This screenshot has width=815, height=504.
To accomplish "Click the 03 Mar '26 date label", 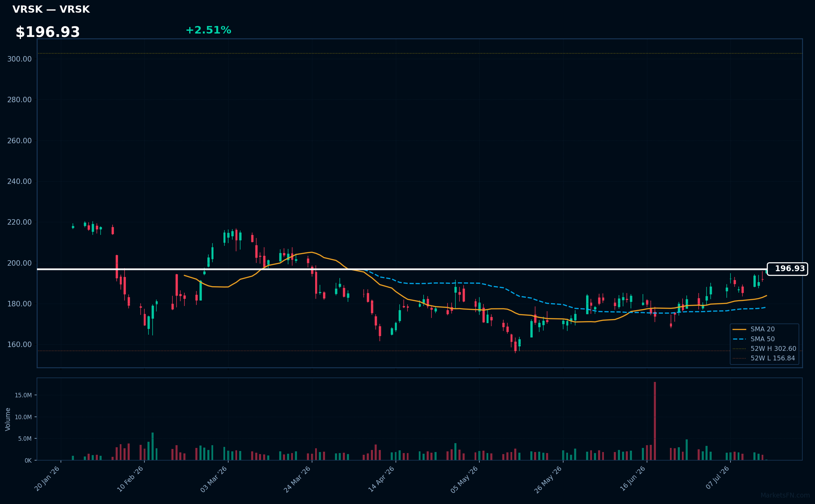I will tap(214, 479).
